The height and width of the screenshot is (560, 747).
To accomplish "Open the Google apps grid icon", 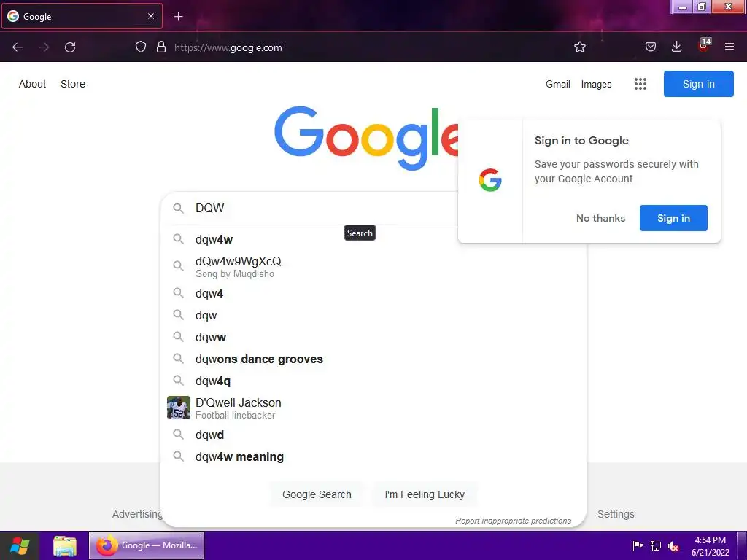I will tap(640, 84).
